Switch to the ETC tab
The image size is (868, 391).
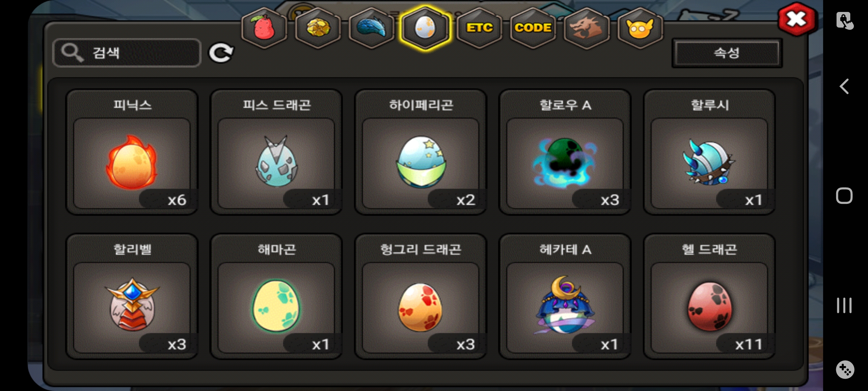pyautogui.click(x=479, y=28)
